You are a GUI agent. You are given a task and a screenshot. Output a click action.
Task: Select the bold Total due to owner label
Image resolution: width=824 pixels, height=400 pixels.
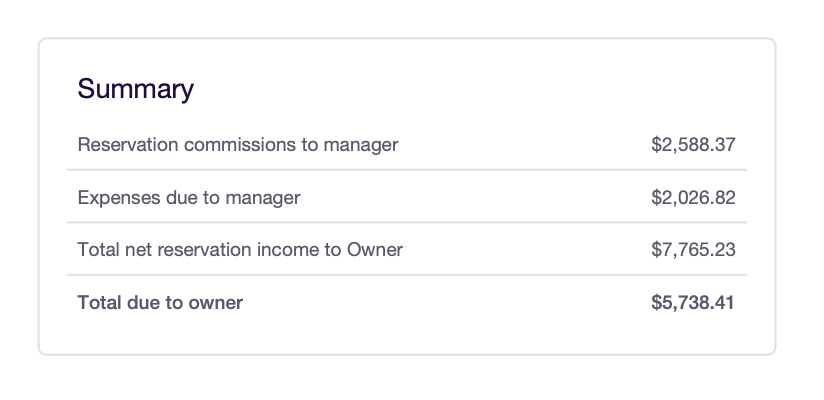coord(160,303)
